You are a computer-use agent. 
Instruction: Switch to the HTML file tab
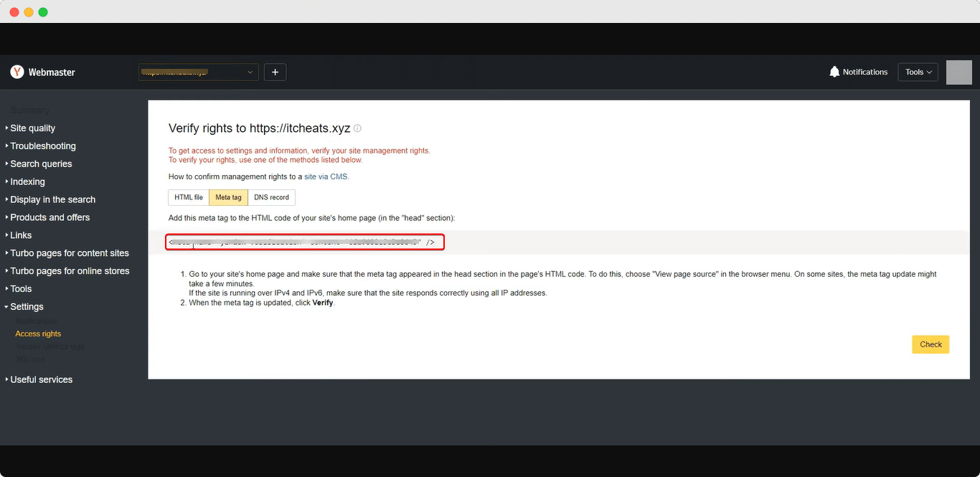pyautogui.click(x=189, y=197)
